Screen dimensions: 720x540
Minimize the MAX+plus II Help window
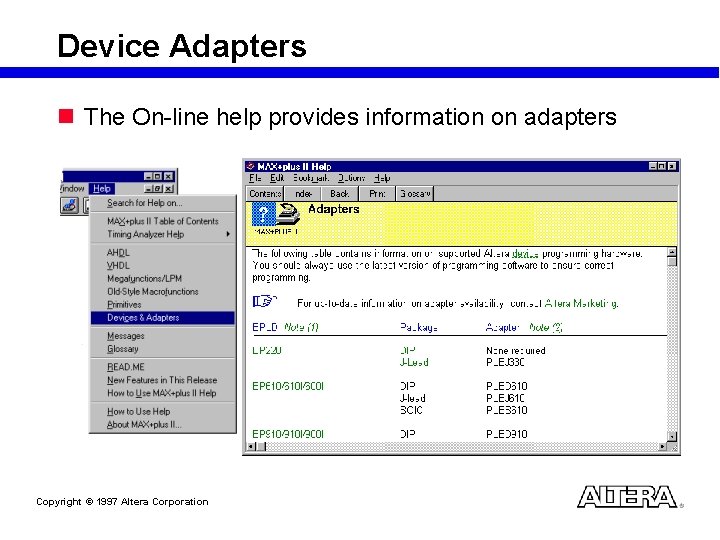click(653, 166)
